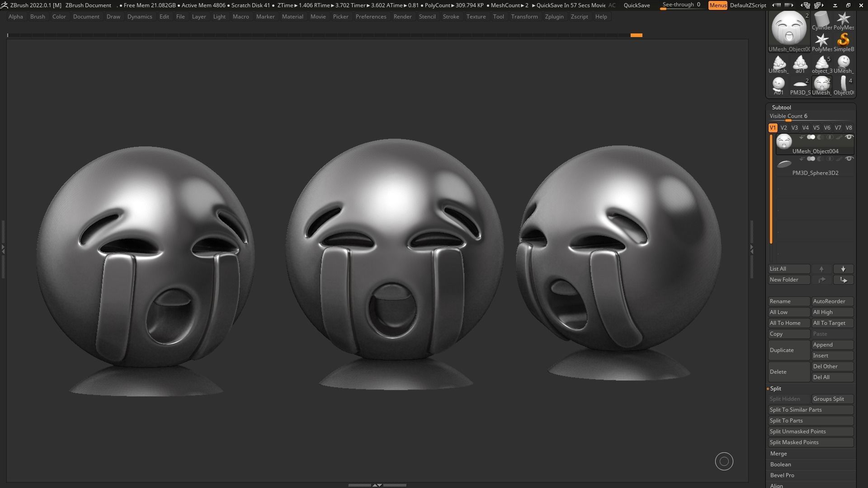Screen dimensions: 868x488
Task: Select the Object0 tool with count 4
Action: (x=844, y=86)
